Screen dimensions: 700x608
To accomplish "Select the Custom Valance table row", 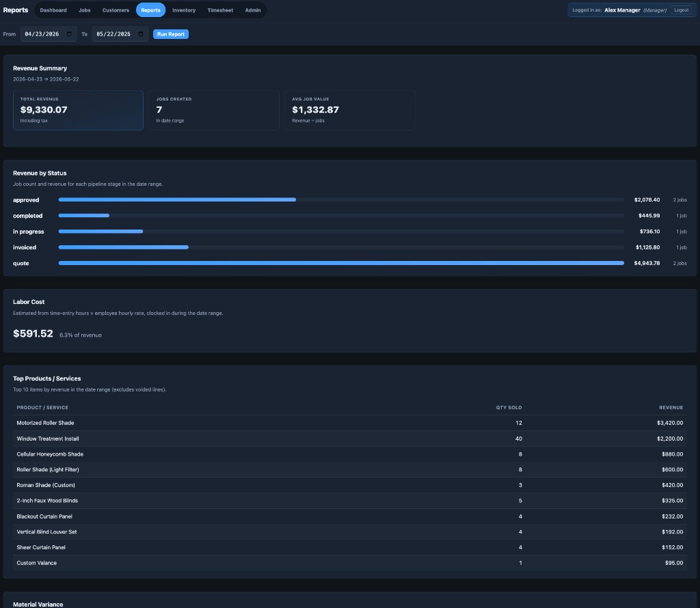I will click(349, 563).
